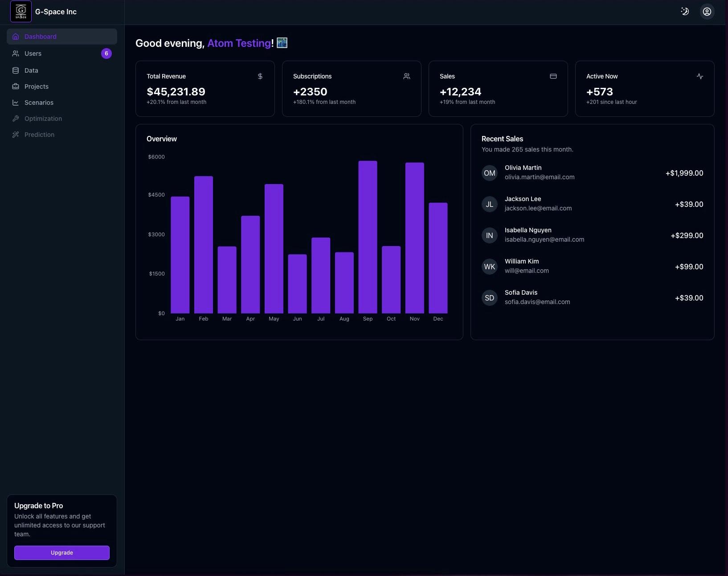This screenshot has height=576, width=728.
Task: Click the +2350 subscriptions value
Action: (310, 92)
